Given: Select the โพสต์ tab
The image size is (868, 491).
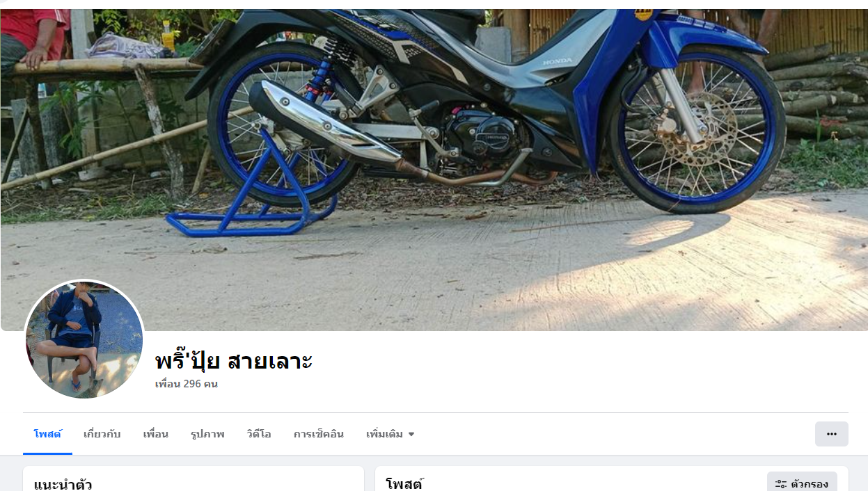Looking at the screenshot, I should pos(47,434).
